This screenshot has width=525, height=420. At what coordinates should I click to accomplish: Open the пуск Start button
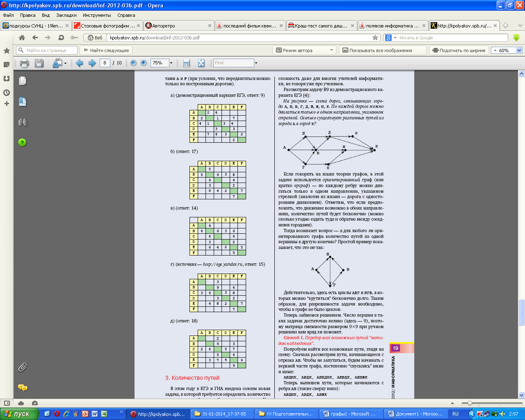19,414
